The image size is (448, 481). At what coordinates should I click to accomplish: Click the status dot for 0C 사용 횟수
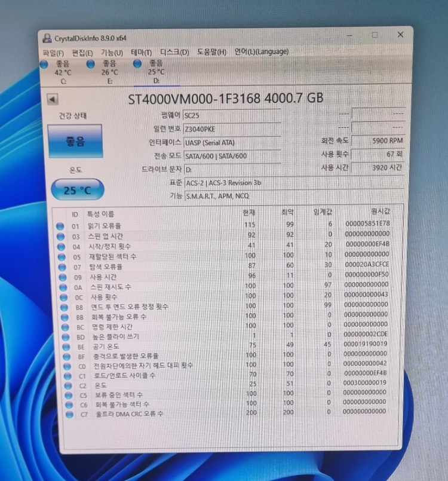click(63, 297)
